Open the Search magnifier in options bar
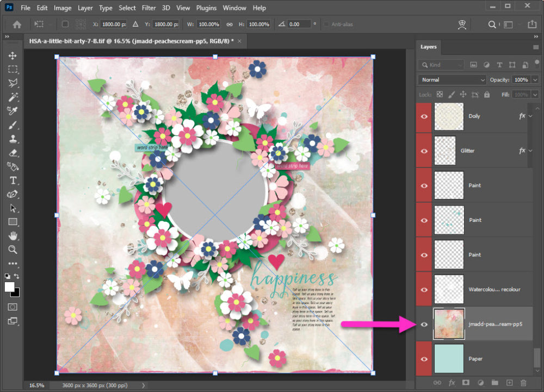Image resolution: width=544 pixels, height=392 pixels. (x=492, y=24)
